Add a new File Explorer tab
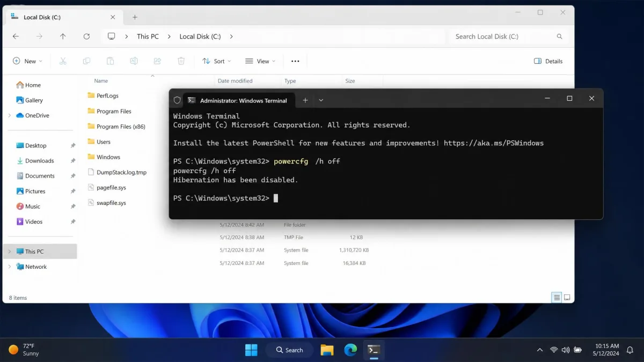 [x=135, y=17]
